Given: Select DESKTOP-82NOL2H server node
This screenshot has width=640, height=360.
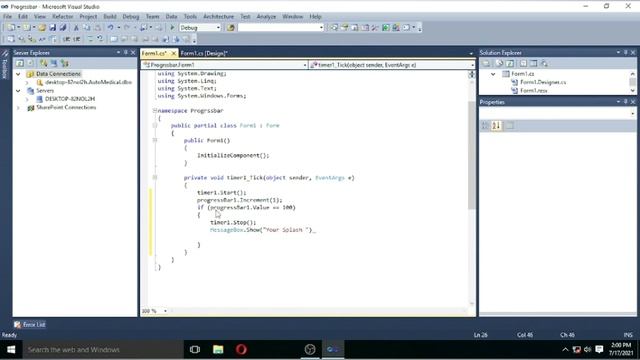Looking at the screenshot, I should coord(70,99).
